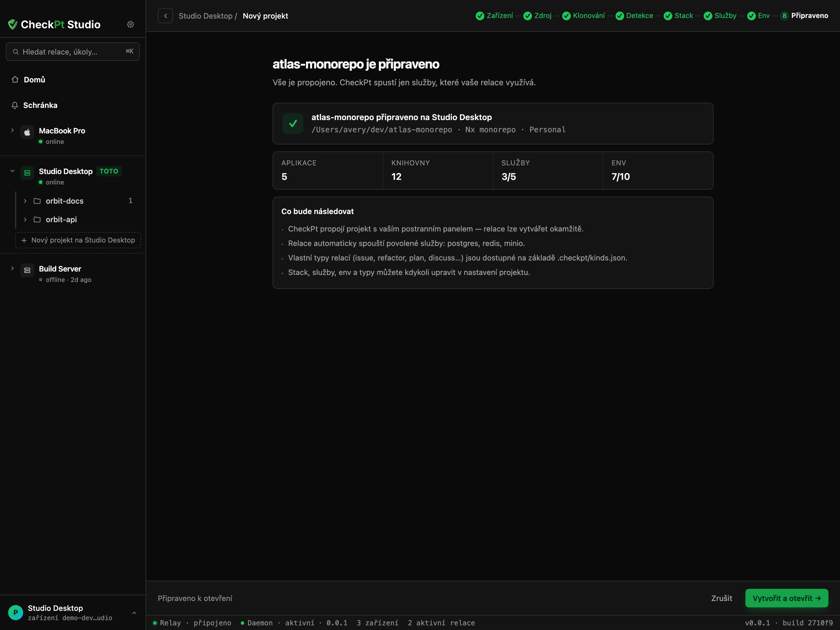The image size is (840, 630).
Task: Click the project path /Users/avery/dev/atlas-monorepo
Action: click(382, 129)
